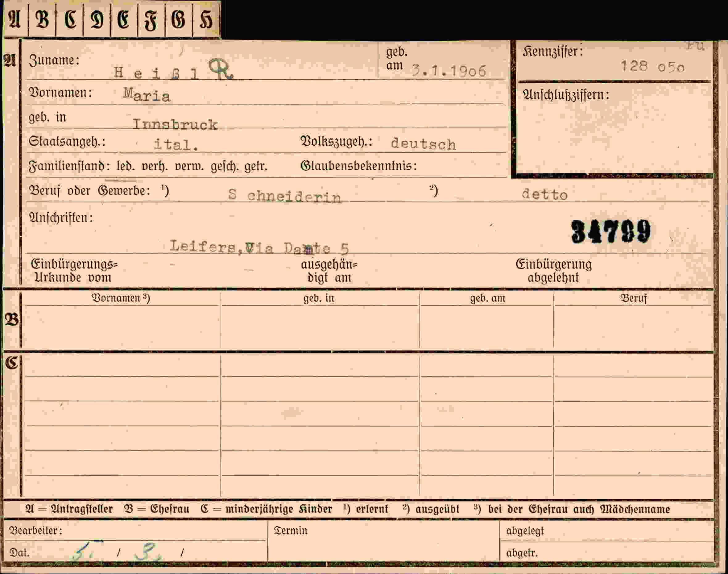728x574 pixels.
Task: Click footnote "1) erlernt"
Action: click(366, 509)
